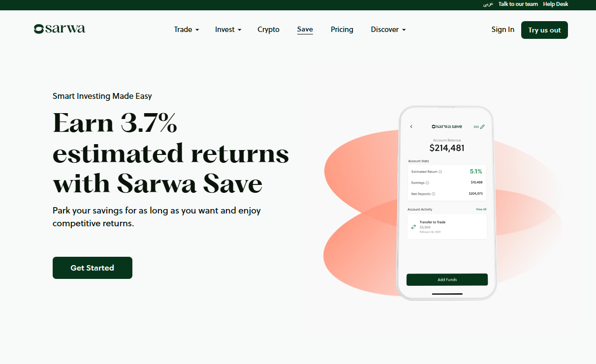Screen dimensions: 596x364
Task: Switch language to Arabic
Action: (x=488, y=4)
